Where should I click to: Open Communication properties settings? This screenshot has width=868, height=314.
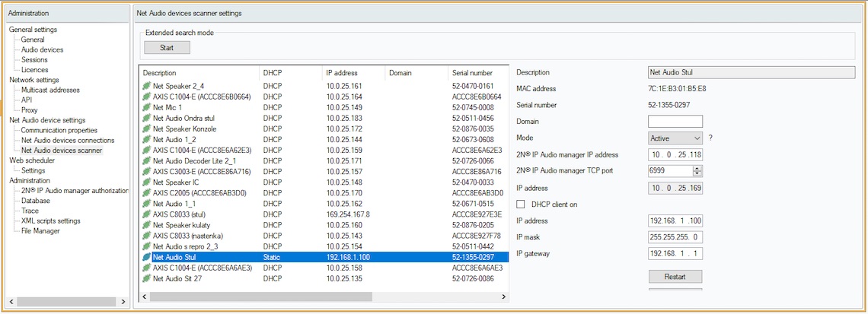tap(59, 131)
